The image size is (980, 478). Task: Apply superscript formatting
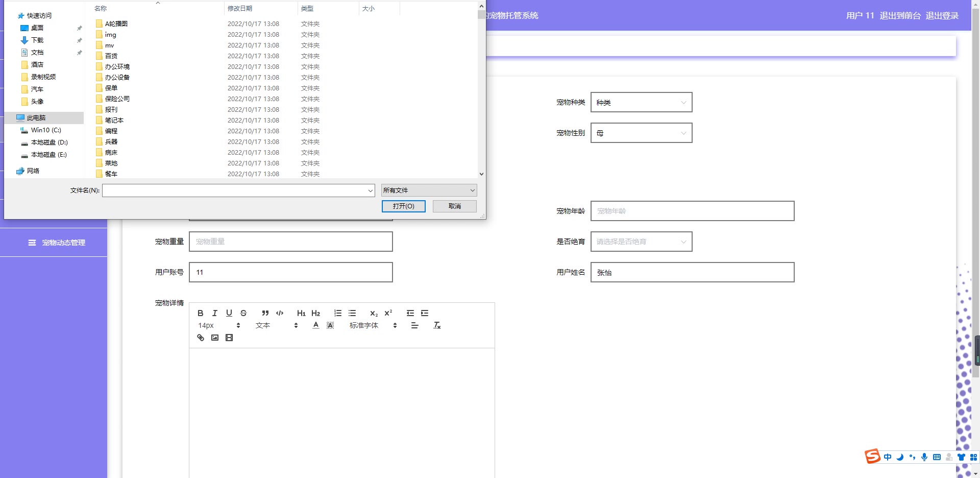[x=388, y=313]
